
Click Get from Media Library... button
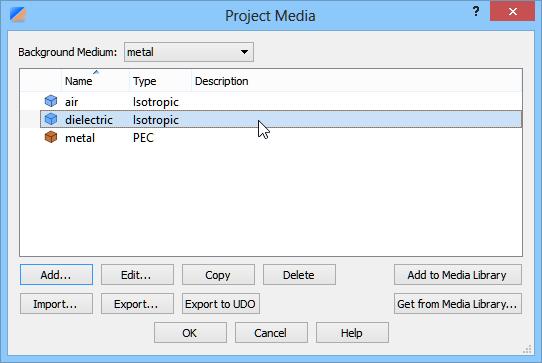pyautogui.click(x=458, y=304)
